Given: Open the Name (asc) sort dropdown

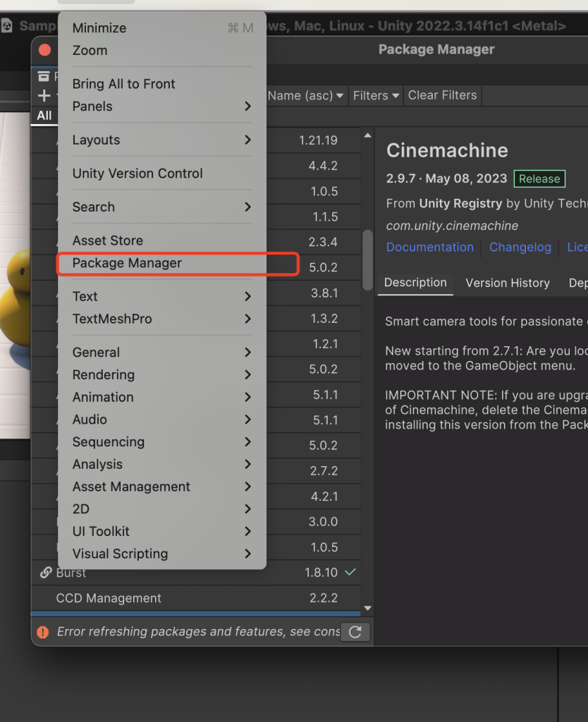Looking at the screenshot, I should pos(306,95).
